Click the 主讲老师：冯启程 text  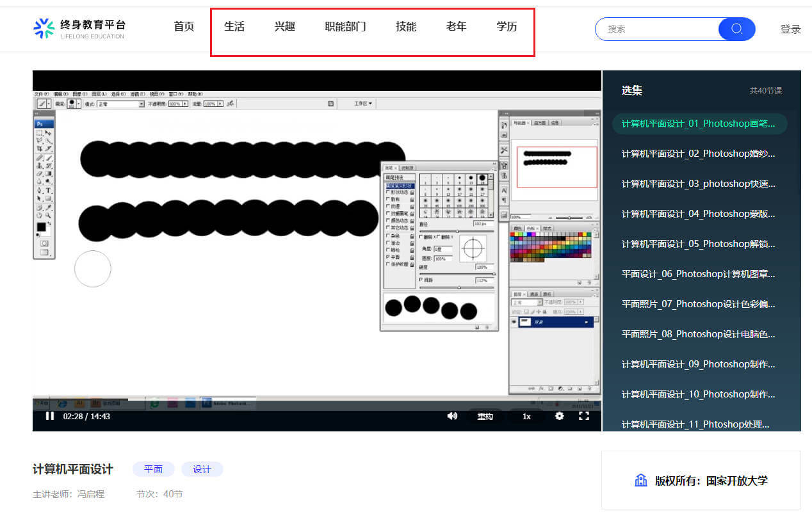pos(69,494)
